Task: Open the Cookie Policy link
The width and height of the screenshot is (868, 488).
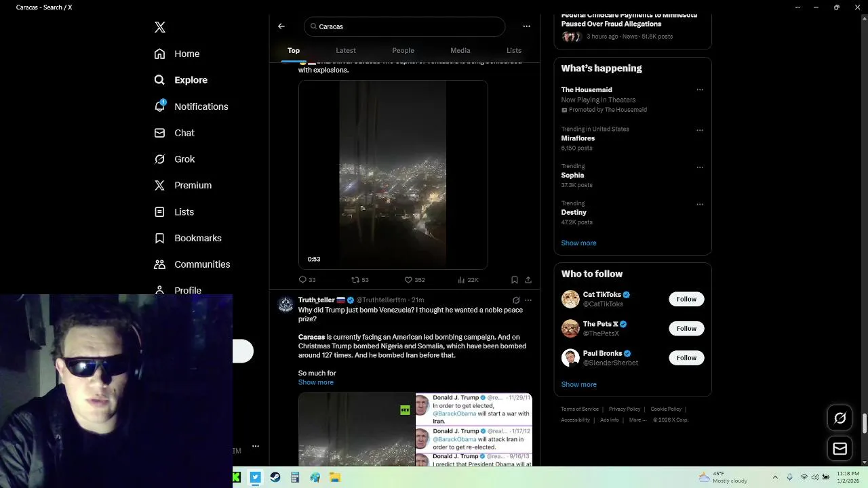Action: click(666, 409)
